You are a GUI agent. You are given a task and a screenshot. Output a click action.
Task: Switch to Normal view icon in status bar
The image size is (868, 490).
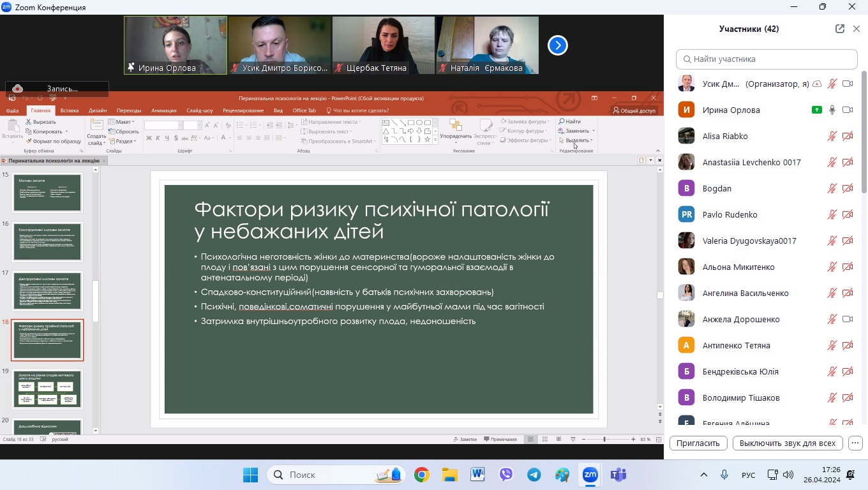click(x=531, y=439)
